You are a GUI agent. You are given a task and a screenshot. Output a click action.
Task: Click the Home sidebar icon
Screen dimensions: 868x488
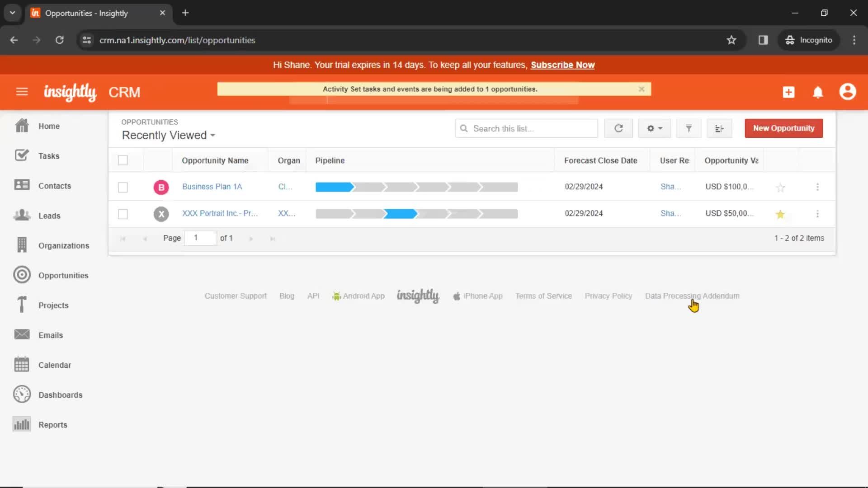point(22,126)
